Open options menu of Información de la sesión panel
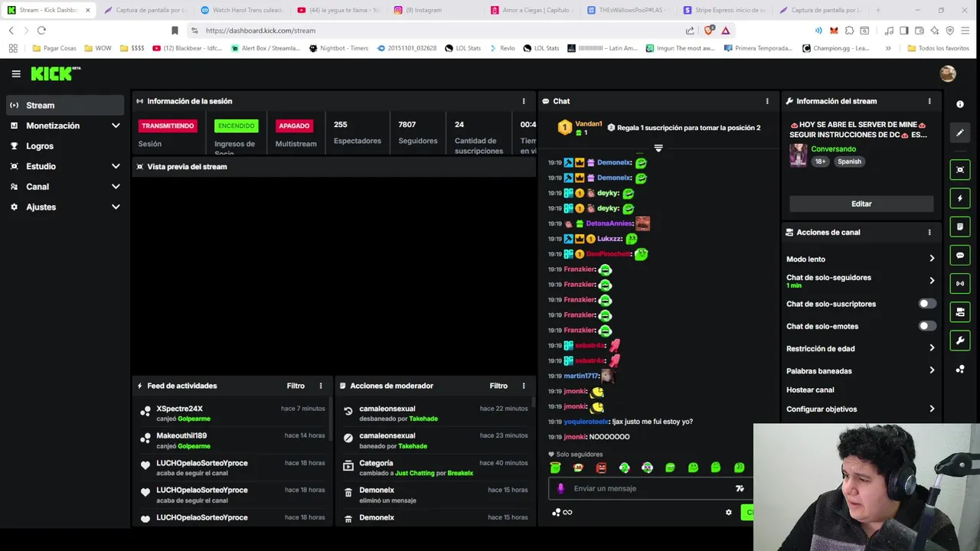This screenshot has height=551, width=980. pyautogui.click(x=524, y=101)
